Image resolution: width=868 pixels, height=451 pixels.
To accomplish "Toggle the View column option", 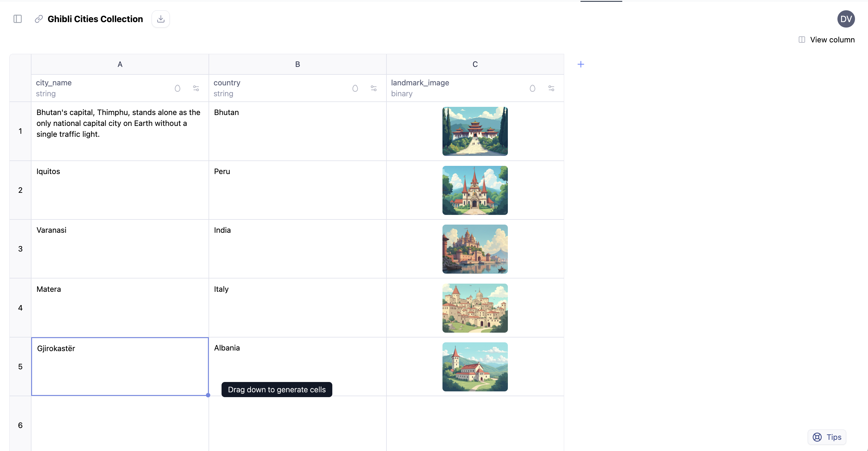I will (x=827, y=40).
